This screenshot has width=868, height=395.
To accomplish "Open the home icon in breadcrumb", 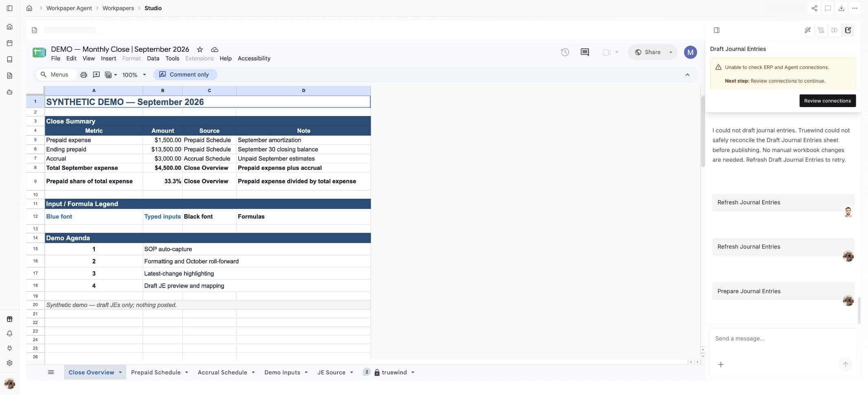I will (x=29, y=8).
